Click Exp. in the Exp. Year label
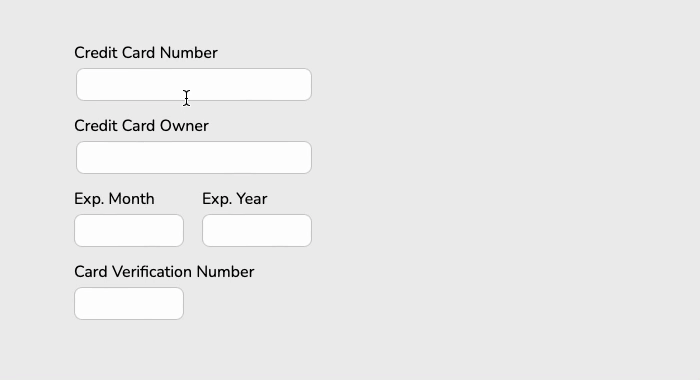This screenshot has width=700, height=380. point(217,199)
